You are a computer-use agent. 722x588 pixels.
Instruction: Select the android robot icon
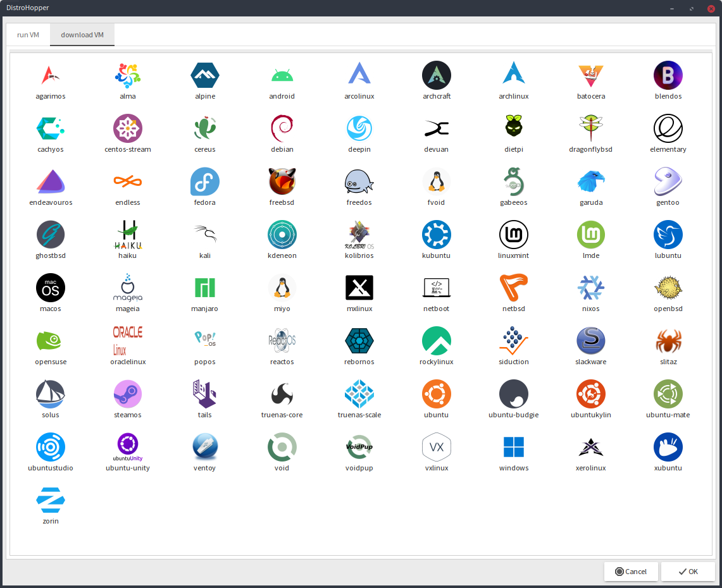(282, 75)
